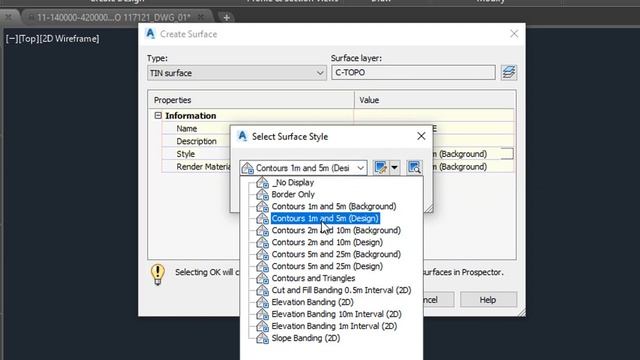Image resolution: width=640 pixels, height=360 pixels.
Task: Click the Value column header
Action: click(435, 100)
